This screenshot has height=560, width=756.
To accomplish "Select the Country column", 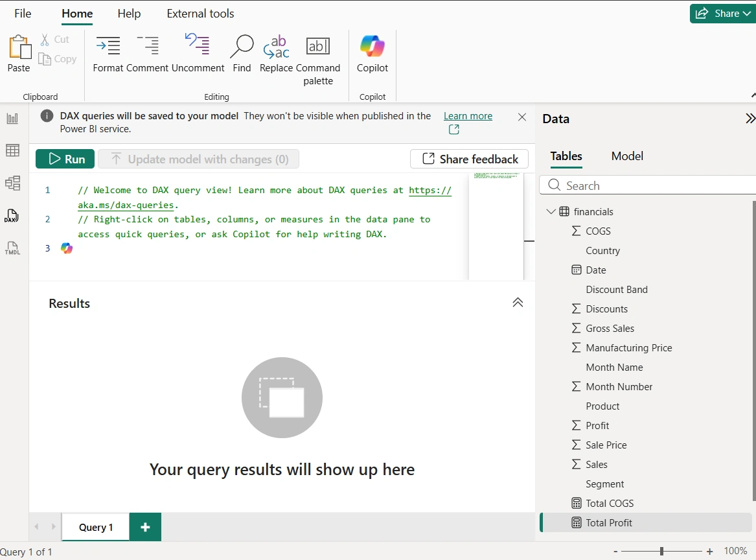I will pos(602,251).
